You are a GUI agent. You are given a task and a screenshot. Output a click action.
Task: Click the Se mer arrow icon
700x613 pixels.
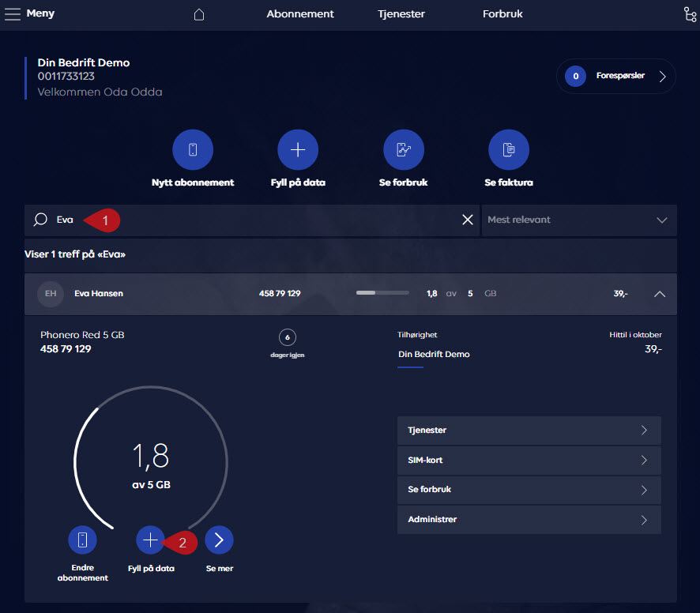(x=219, y=540)
